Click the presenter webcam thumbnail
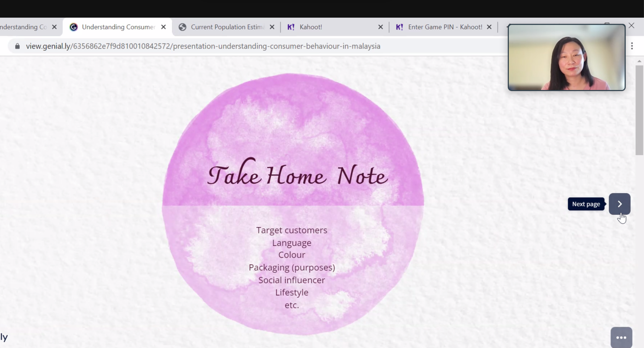644x348 pixels. (x=566, y=57)
